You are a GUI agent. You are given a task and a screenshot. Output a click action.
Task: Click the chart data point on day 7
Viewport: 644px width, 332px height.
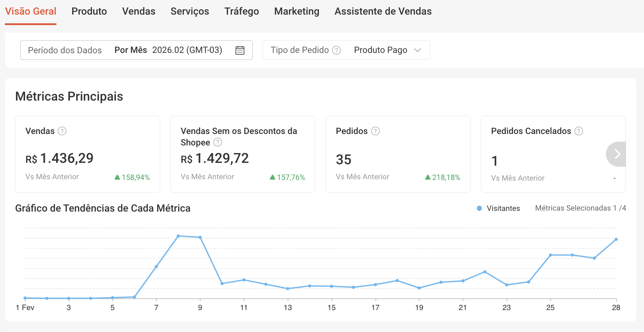pos(156,267)
